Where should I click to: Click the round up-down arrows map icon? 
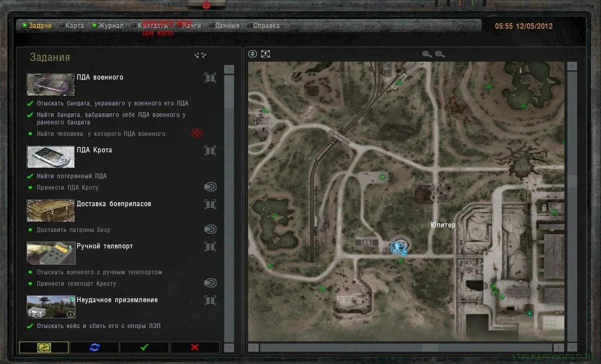[x=253, y=54]
